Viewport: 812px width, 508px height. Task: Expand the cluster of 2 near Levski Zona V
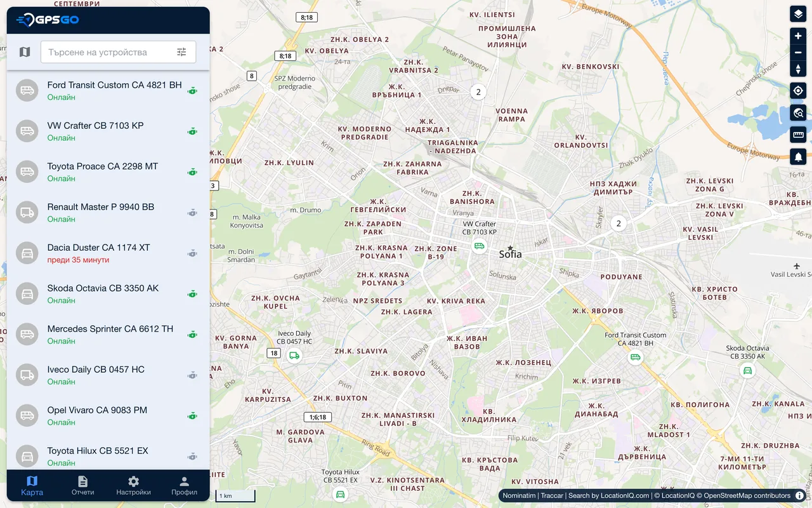click(619, 224)
